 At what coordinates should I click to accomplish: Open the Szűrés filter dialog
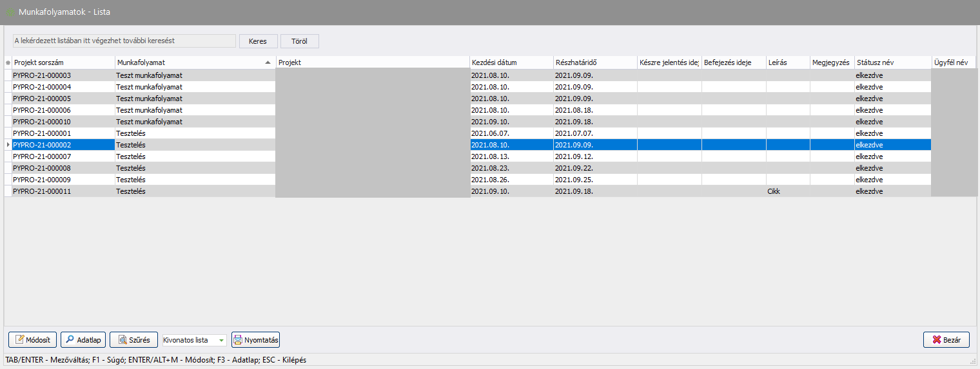pyautogui.click(x=133, y=340)
